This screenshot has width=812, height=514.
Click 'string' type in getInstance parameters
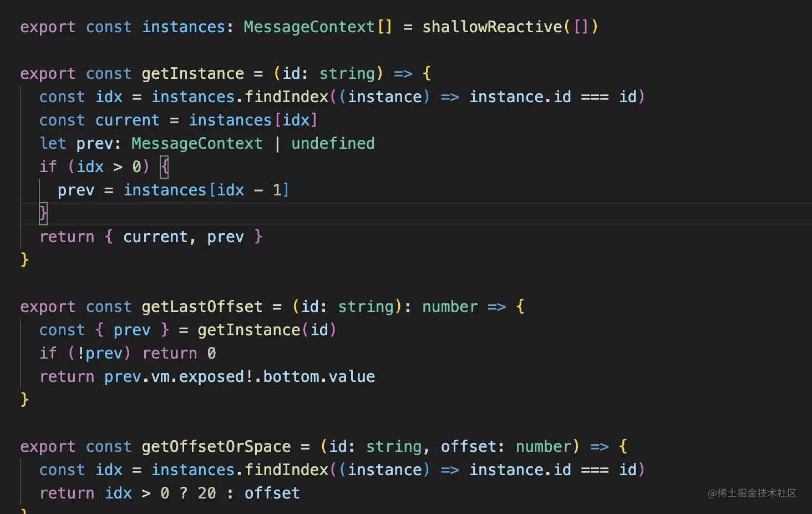pos(347,73)
